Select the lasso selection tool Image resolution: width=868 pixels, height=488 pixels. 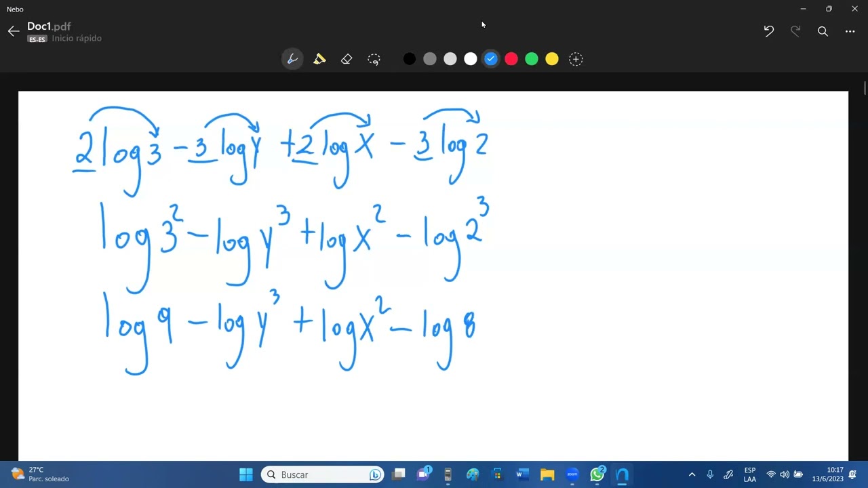click(x=374, y=59)
